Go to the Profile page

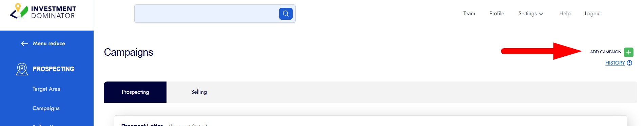(496, 14)
